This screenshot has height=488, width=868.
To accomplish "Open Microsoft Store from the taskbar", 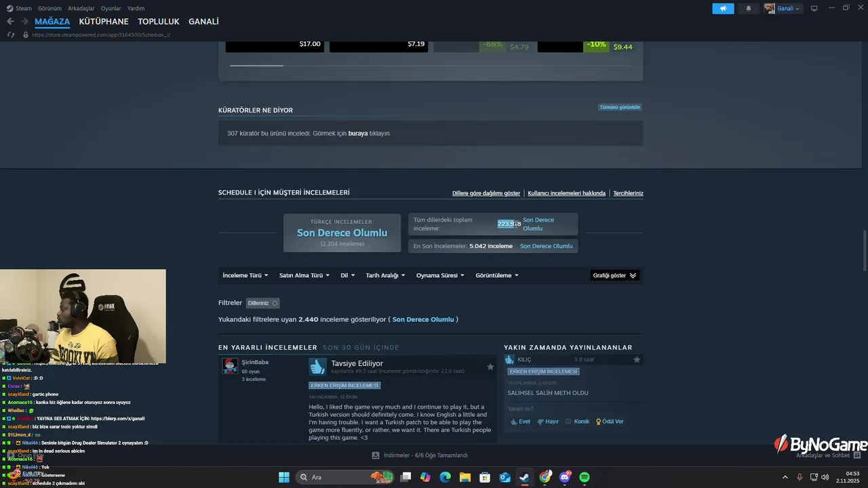I will pos(485,477).
